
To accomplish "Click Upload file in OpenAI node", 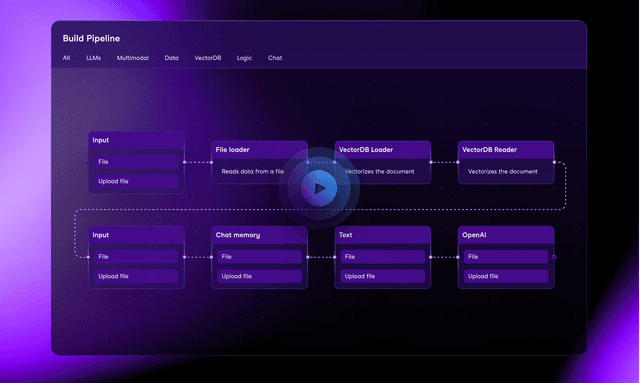I will tap(506, 276).
